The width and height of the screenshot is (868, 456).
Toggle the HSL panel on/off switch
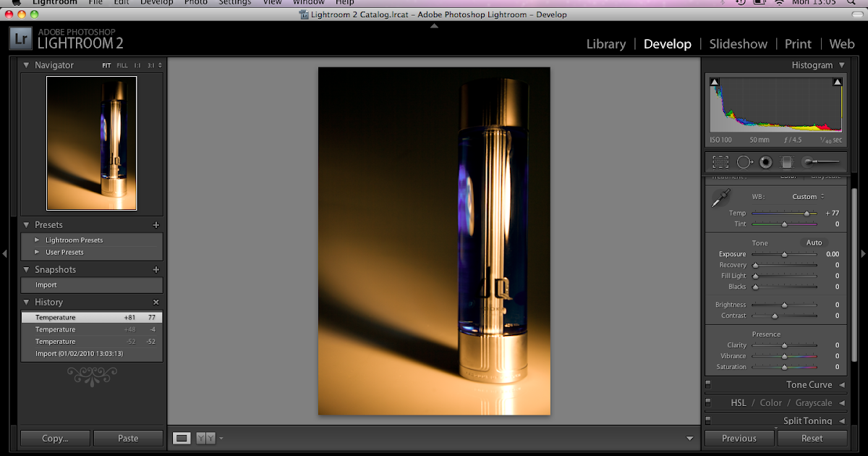click(708, 402)
